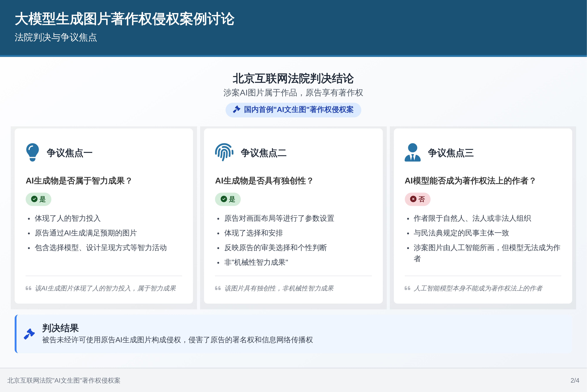Click the 国内首例"AI文生图"著作权侵权案 pill tag
This screenshot has height=392, width=587.
(293, 110)
